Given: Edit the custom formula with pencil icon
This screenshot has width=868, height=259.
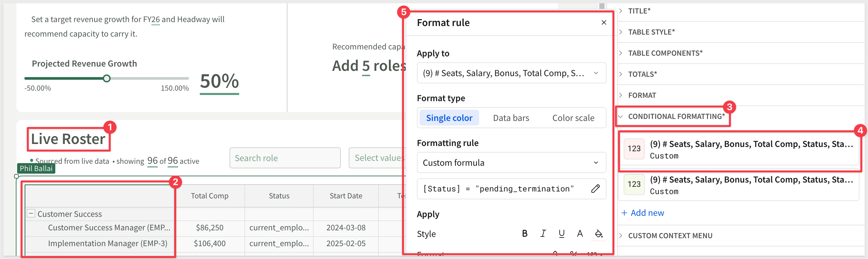Looking at the screenshot, I should point(595,188).
